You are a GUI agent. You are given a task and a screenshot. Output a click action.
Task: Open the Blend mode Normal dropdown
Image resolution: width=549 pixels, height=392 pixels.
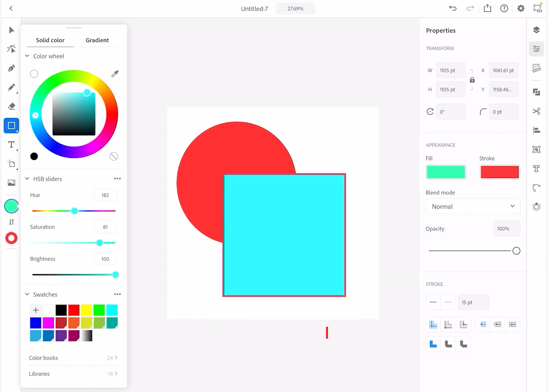click(x=473, y=206)
